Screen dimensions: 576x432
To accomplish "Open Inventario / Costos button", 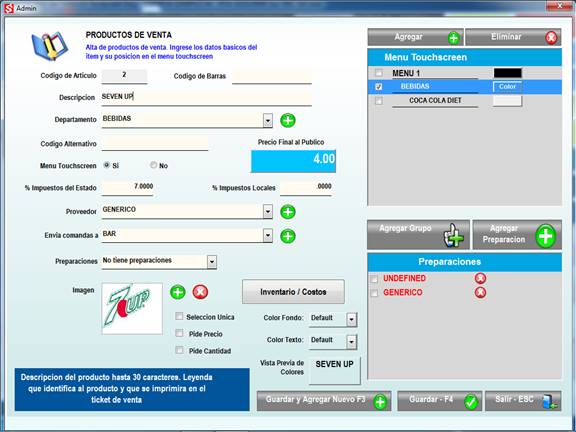I will 293,292.
